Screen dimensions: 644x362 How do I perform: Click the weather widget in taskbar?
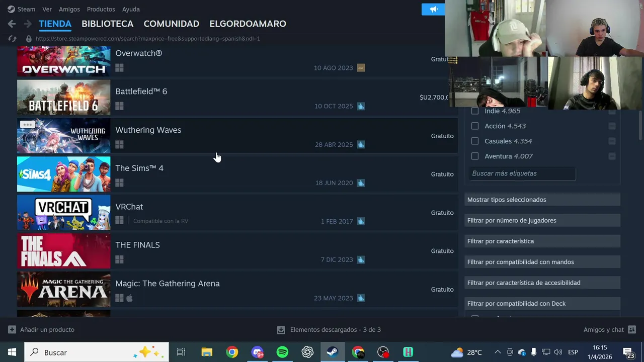pyautogui.click(x=466, y=352)
